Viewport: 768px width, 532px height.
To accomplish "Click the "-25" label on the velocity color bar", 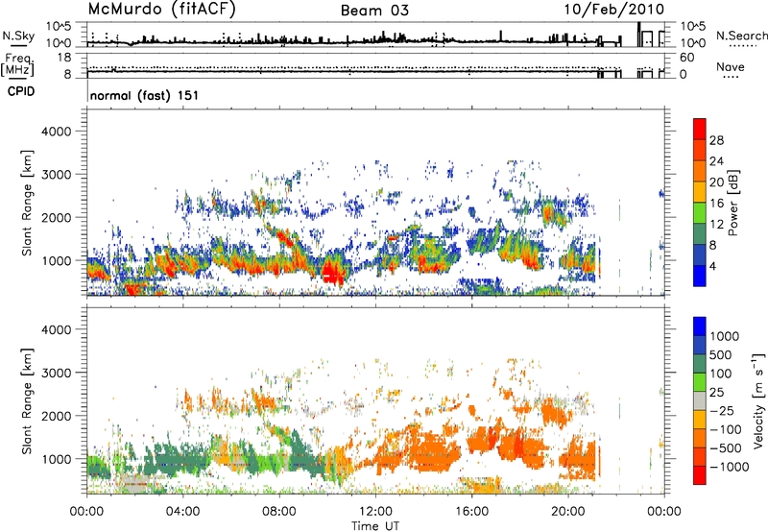I will tap(721, 411).
